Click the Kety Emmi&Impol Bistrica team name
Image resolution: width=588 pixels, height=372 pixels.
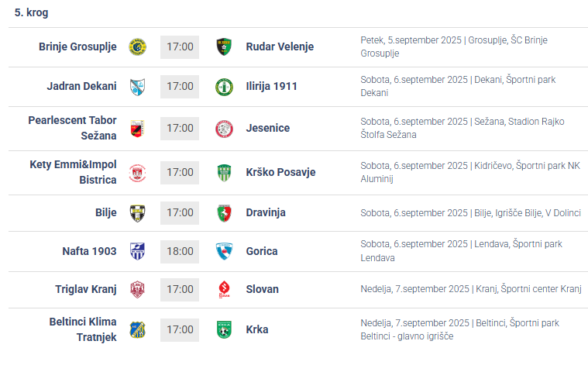[73, 172]
